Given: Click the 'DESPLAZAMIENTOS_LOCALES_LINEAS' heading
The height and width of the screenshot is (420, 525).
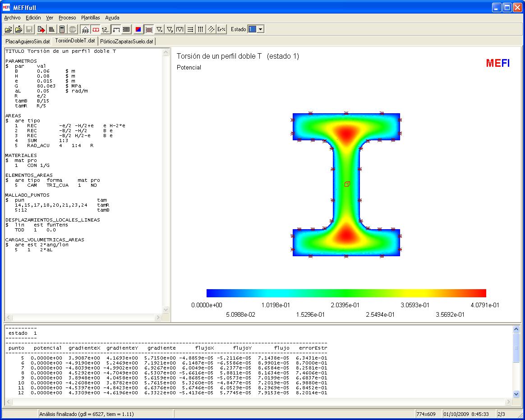Looking at the screenshot, I should (53, 220).
